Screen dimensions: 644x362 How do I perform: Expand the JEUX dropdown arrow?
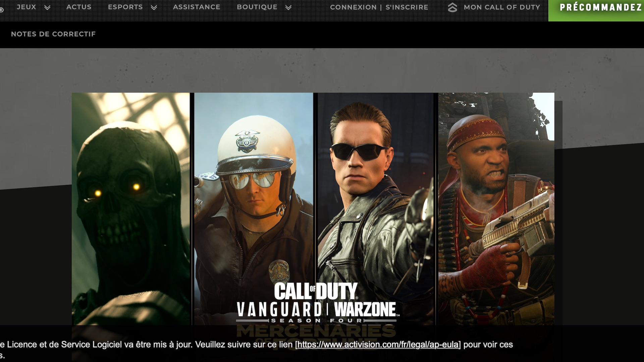point(48,7)
